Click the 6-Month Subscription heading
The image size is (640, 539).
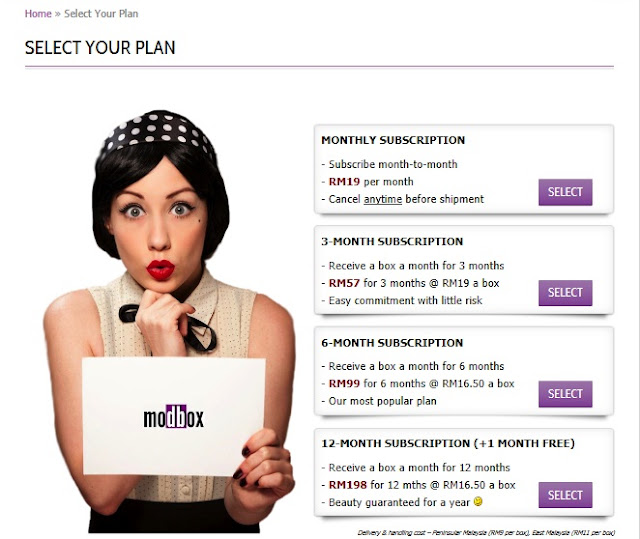(392, 343)
